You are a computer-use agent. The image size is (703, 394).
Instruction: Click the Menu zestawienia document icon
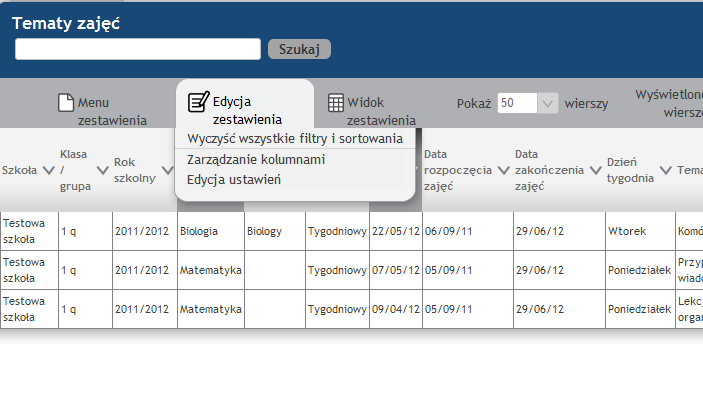(66, 102)
